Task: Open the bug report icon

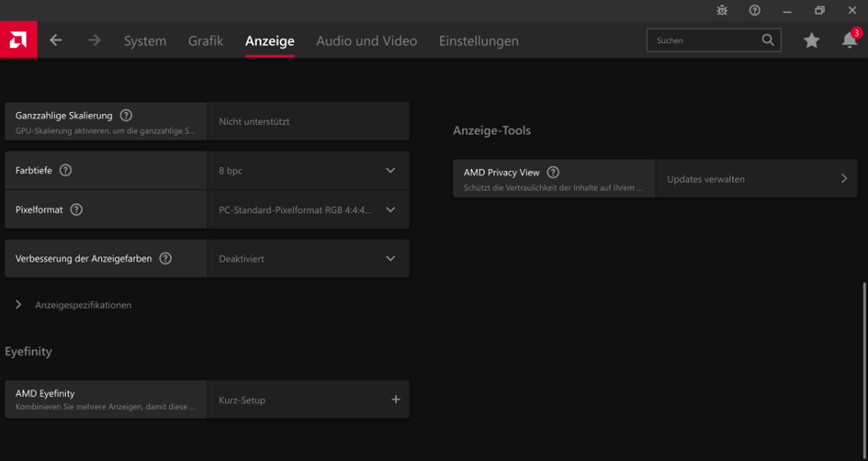Action: 722,10
